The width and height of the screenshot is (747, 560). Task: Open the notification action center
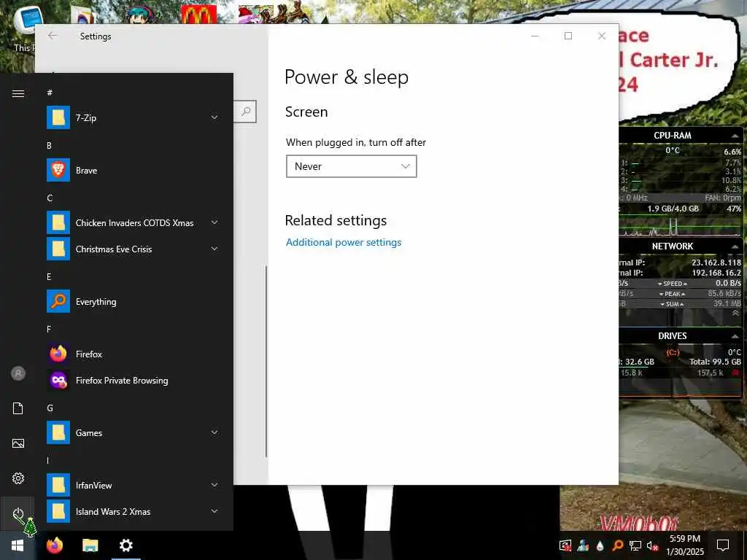click(x=723, y=545)
